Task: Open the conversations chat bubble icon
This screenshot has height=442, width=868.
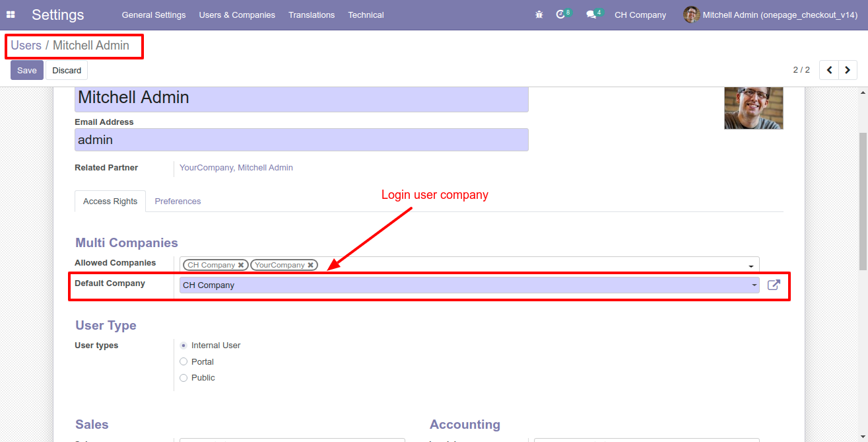Action: click(591, 15)
